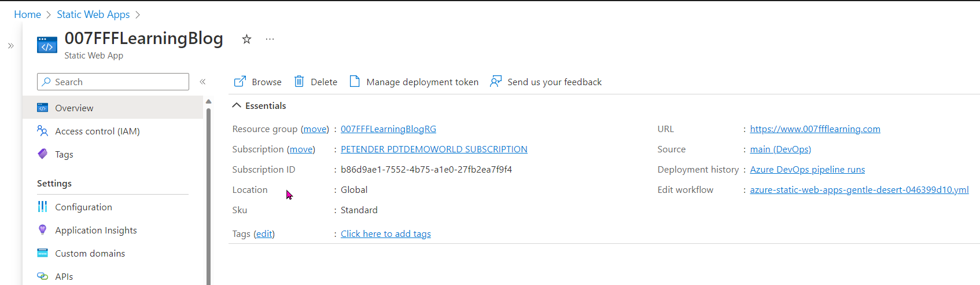
Task: Click the Access control (IAM) people icon
Action: pos(43,131)
